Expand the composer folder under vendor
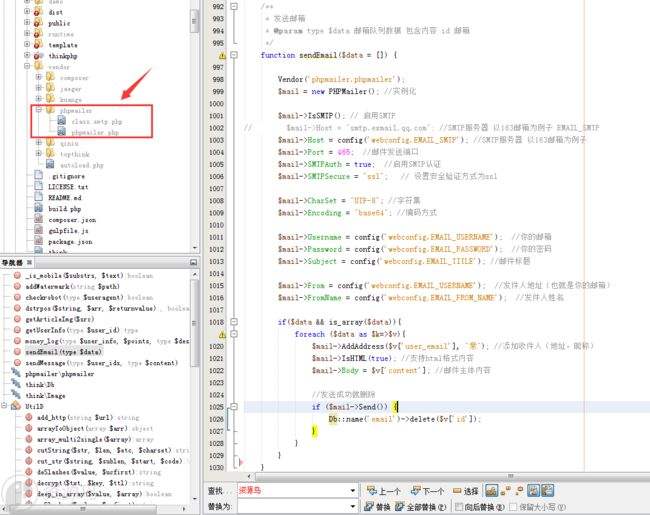 [x=39, y=77]
